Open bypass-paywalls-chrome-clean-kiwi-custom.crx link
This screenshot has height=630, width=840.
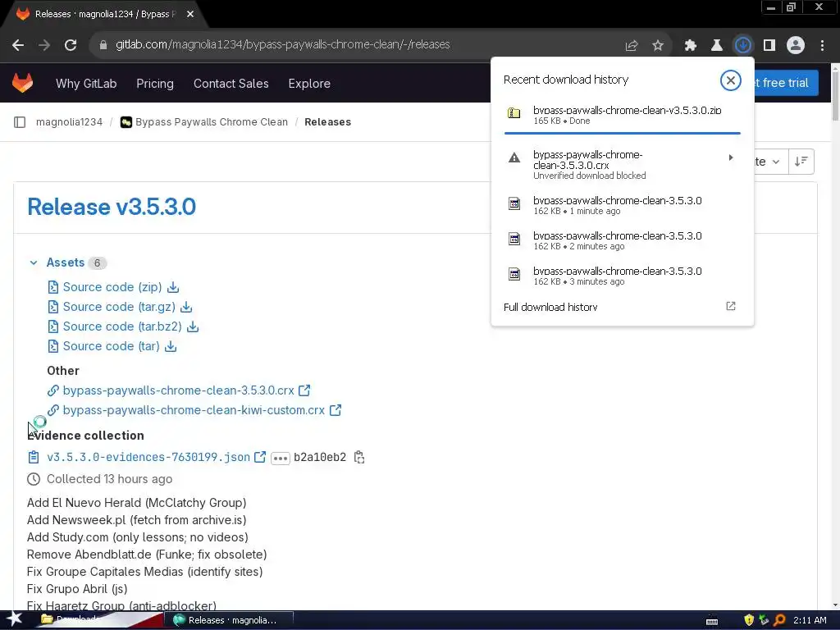click(194, 410)
